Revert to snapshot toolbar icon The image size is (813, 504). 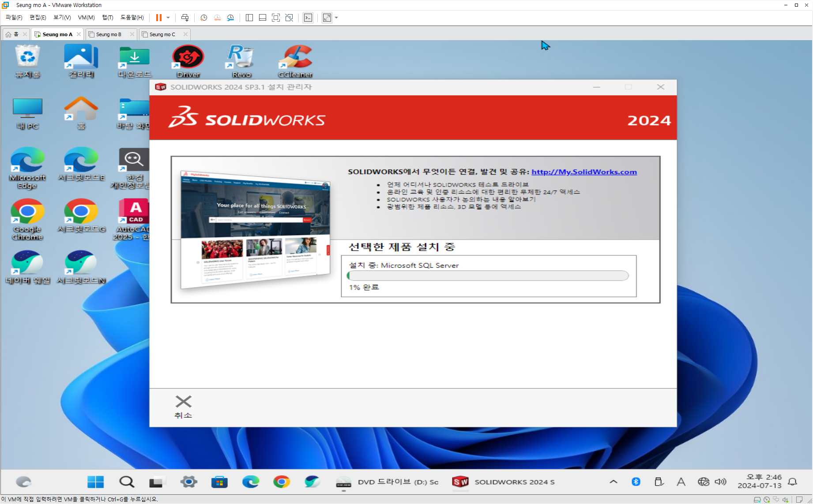(x=217, y=18)
